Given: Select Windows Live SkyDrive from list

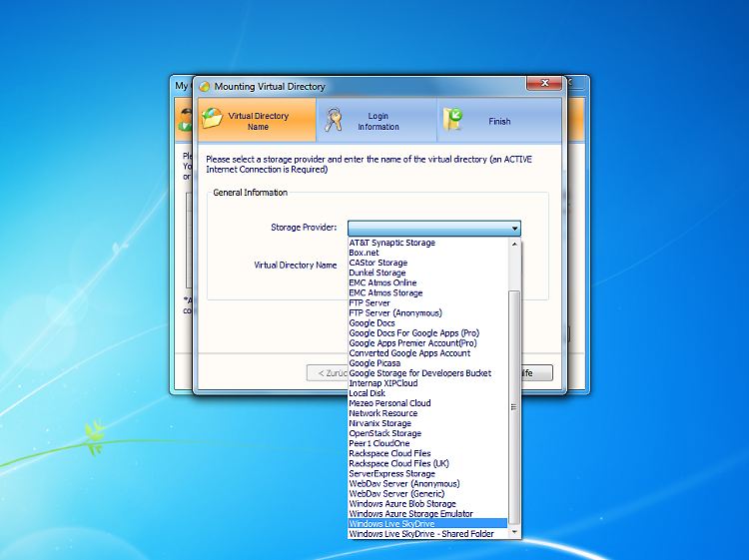Looking at the screenshot, I should 391,524.
